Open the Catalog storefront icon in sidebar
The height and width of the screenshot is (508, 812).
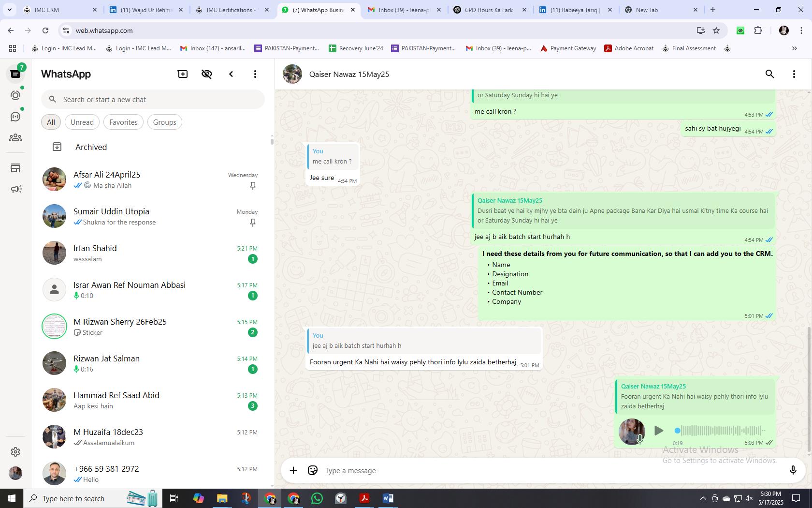[15, 168]
